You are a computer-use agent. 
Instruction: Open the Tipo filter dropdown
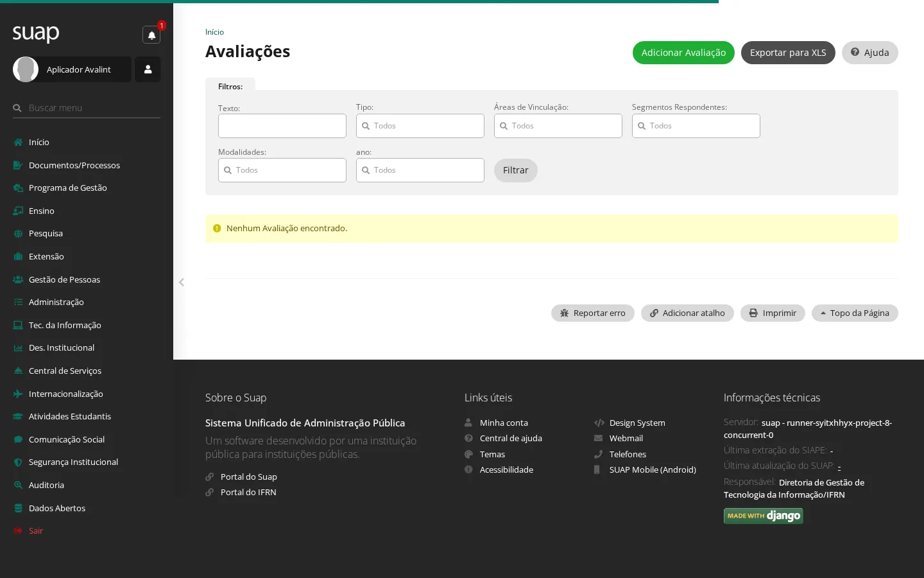(x=420, y=126)
